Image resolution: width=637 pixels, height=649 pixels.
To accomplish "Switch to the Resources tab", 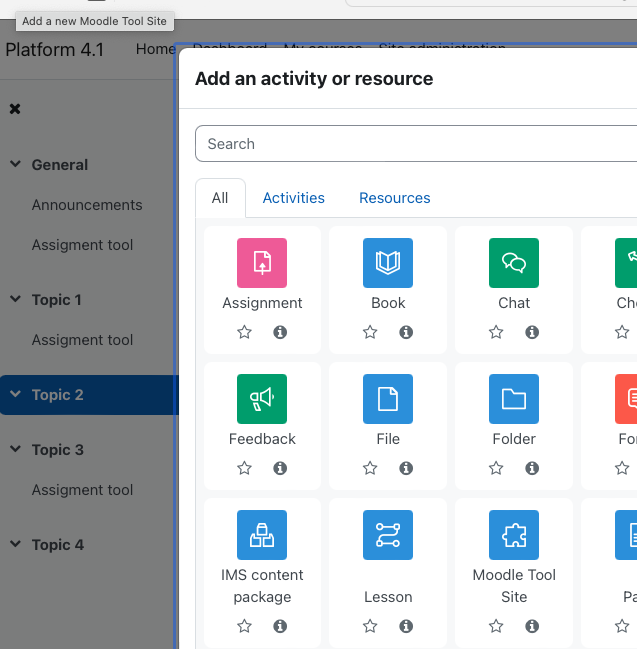I will (x=394, y=198).
